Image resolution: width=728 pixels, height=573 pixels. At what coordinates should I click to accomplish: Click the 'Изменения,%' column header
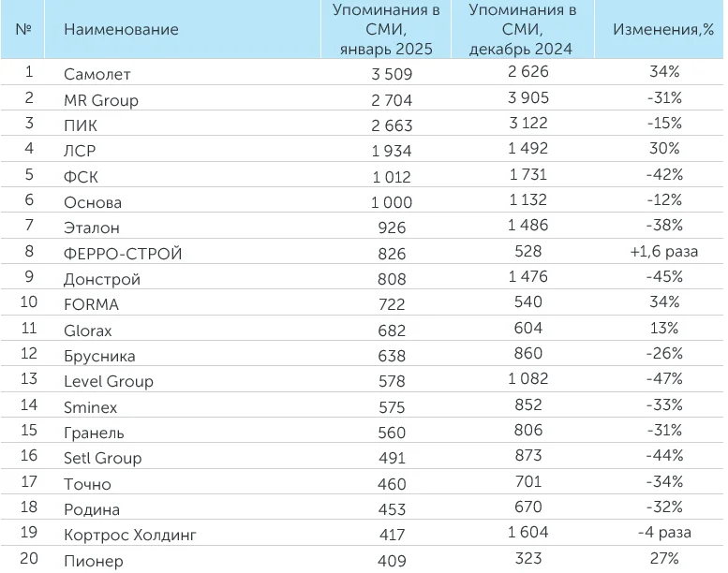(663, 29)
